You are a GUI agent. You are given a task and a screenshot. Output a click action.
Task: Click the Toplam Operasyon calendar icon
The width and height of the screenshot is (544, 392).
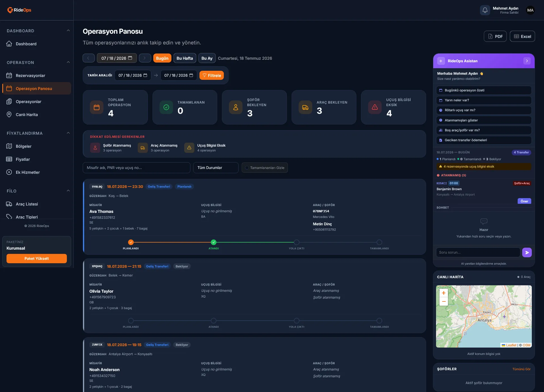click(97, 107)
